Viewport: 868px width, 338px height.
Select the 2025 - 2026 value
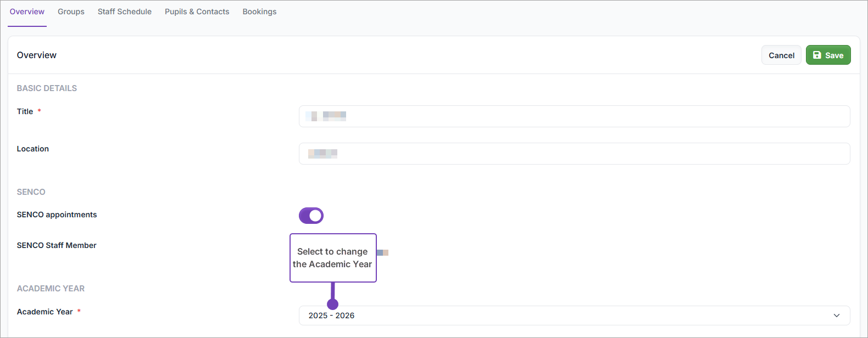pyautogui.click(x=331, y=316)
